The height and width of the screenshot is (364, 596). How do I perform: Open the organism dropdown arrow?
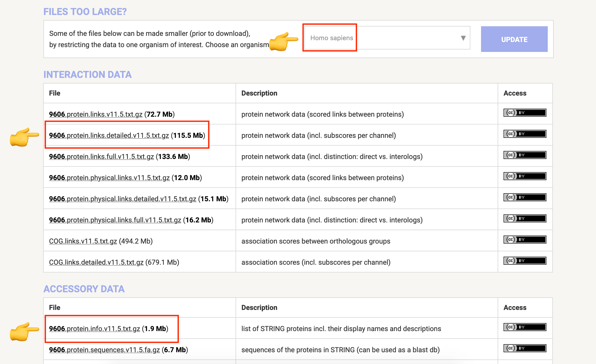tap(463, 38)
